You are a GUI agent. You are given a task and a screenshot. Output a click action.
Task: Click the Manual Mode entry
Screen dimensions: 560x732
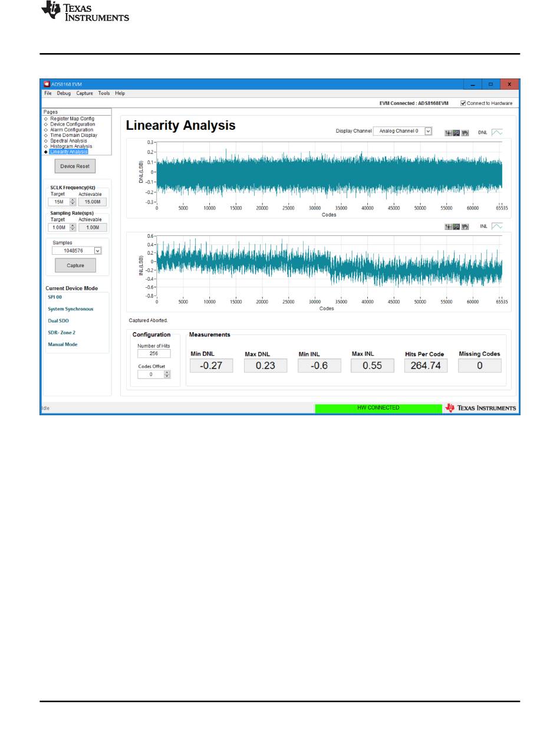pyautogui.click(x=62, y=344)
